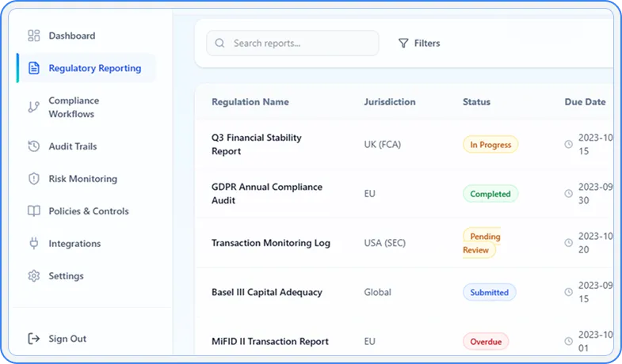Open the Filters options

point(419,44)
